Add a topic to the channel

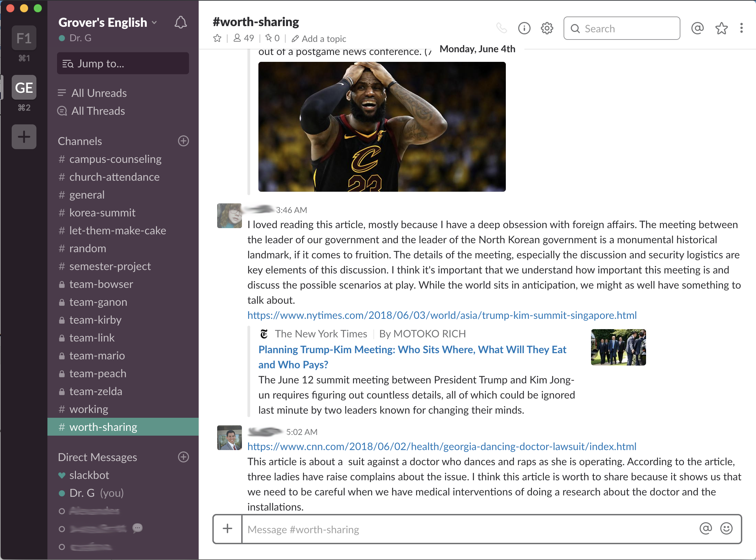tap(319, 39)
